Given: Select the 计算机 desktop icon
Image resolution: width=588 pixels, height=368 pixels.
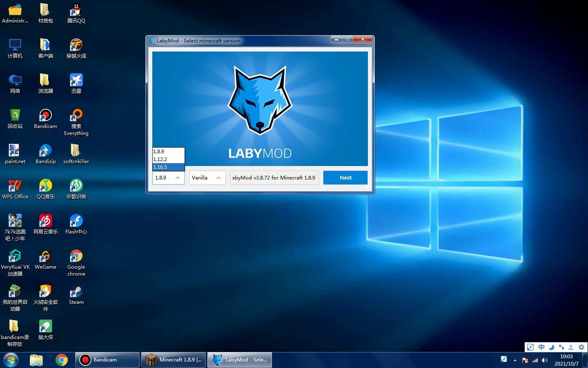Looking at the screenshot, I should pyautogui.click(x=15, y=49).
